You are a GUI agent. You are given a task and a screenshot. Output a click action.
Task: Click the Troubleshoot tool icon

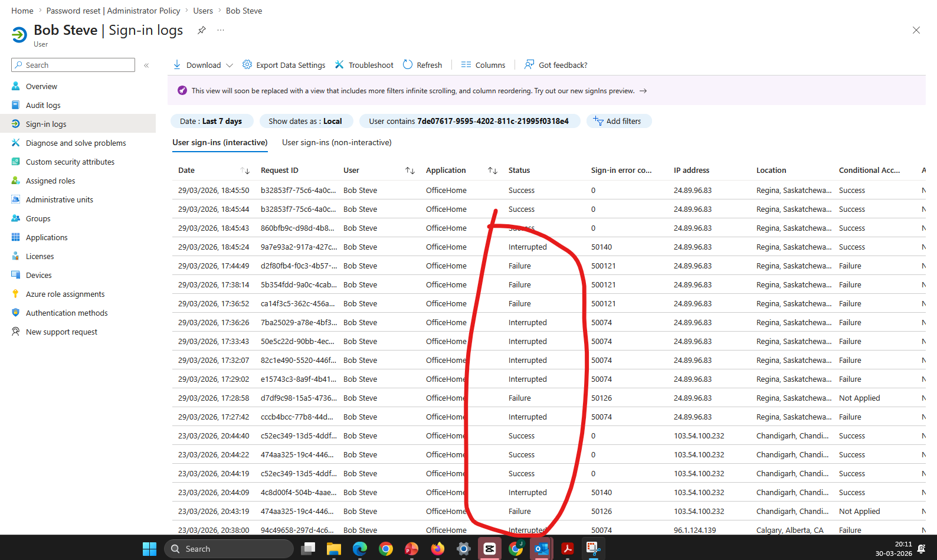pos(339,65)
